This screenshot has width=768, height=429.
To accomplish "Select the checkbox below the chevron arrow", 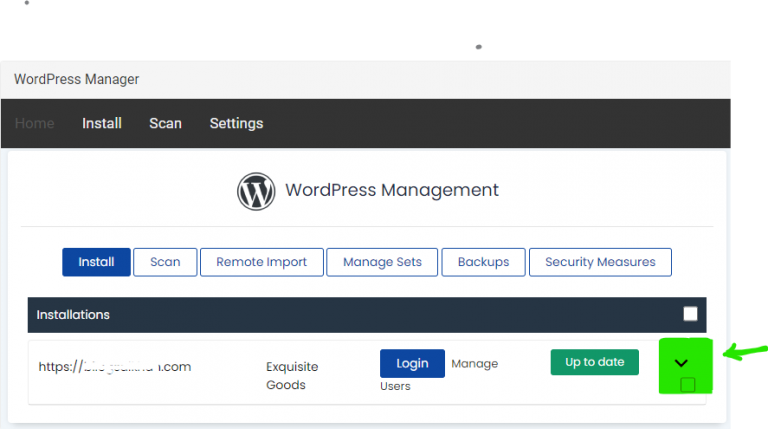I will pyautogui.click(x=687, y=385).
